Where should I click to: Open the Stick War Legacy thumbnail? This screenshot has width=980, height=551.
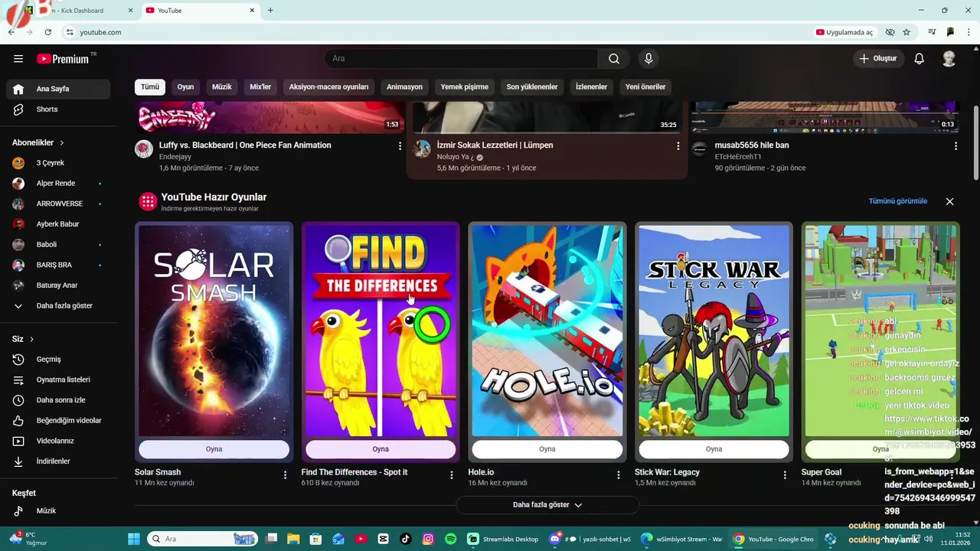tap(714, 331)
